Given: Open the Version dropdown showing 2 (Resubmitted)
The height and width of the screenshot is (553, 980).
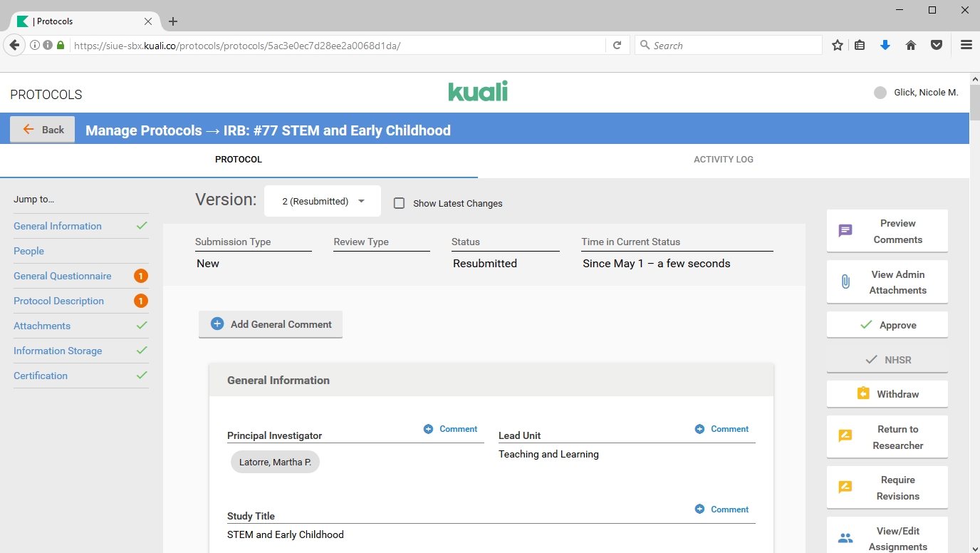Looking at the screenshot, I should pyautogui.click(x=323, y=202).
